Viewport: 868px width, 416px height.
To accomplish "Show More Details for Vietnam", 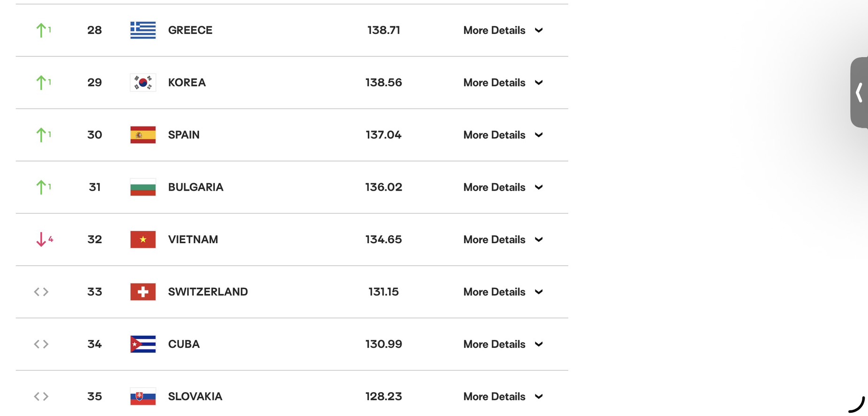I will [503, 239].
